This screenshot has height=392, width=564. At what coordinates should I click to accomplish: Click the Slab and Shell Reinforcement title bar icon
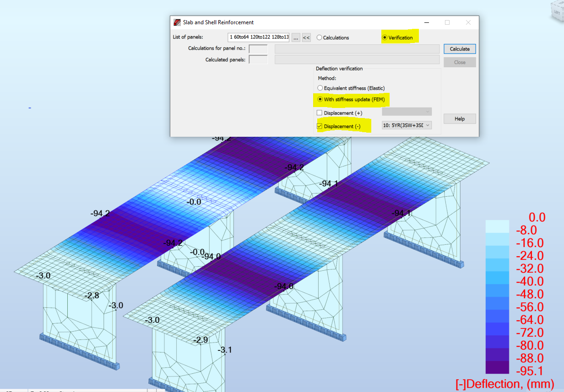click(x=177, y=22)
